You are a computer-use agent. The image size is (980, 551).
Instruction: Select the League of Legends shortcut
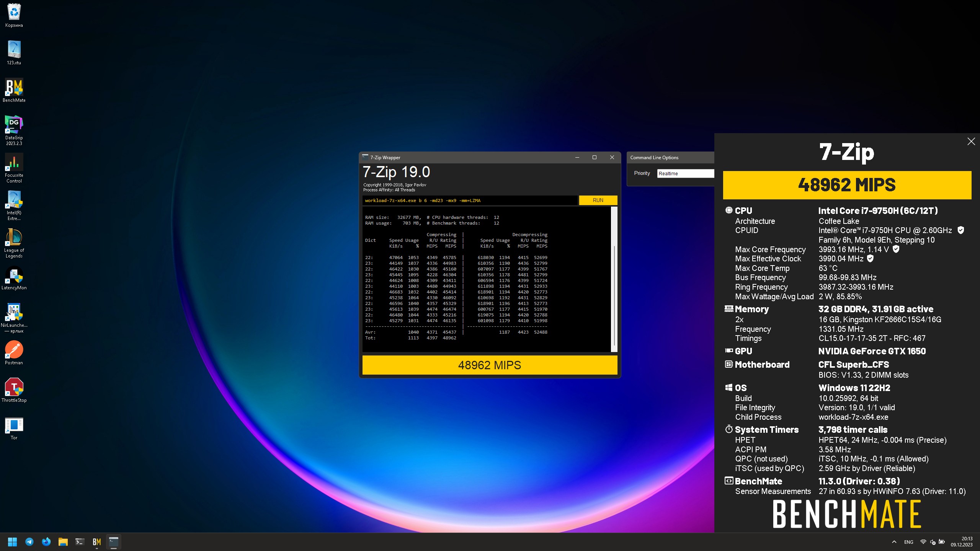pos(14,243)
